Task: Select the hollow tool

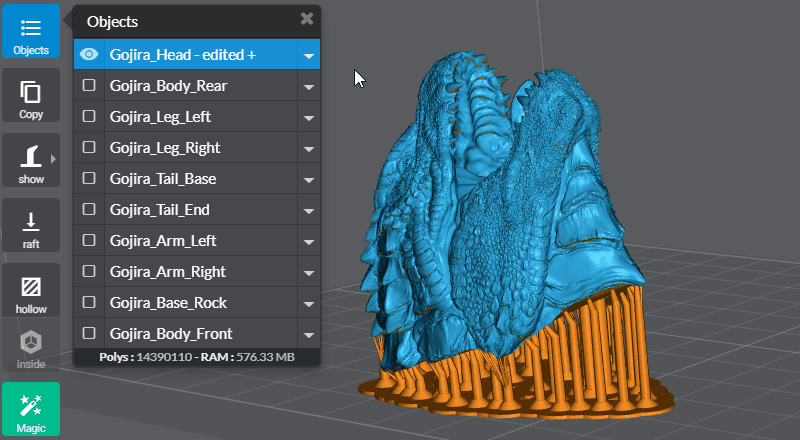Action: [31, 290]
